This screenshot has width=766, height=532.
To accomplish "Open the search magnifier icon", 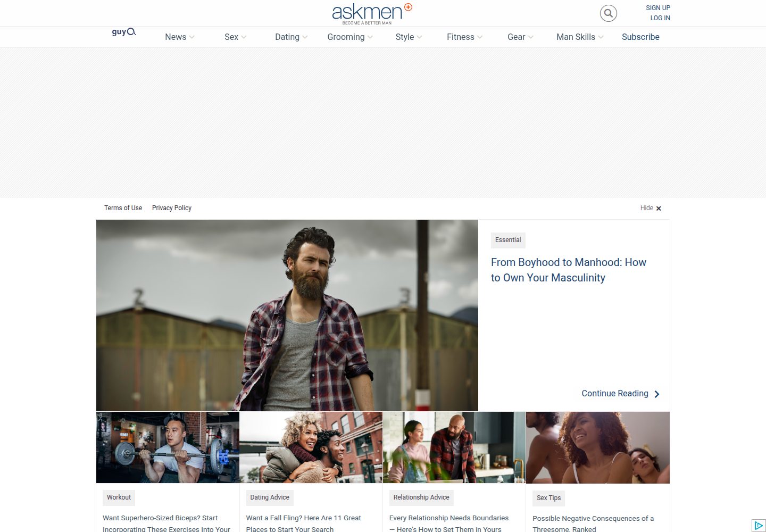I will click(x=609, y=13).
